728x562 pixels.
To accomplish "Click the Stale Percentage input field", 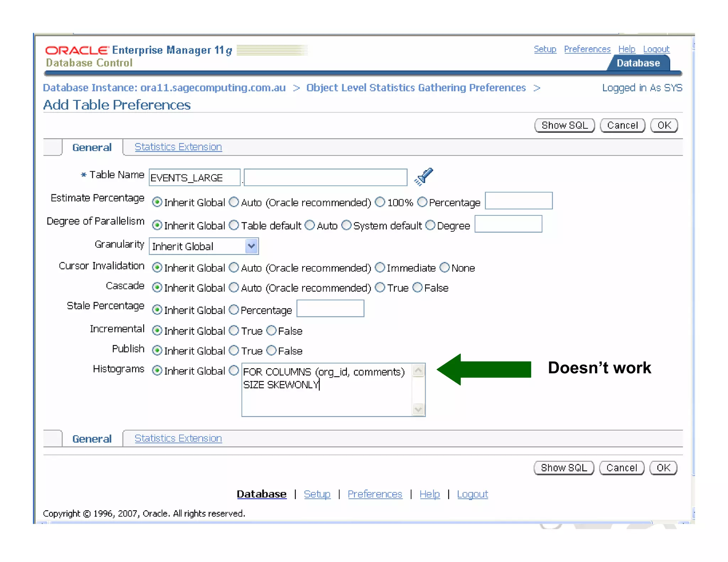I will coord(330,308).
